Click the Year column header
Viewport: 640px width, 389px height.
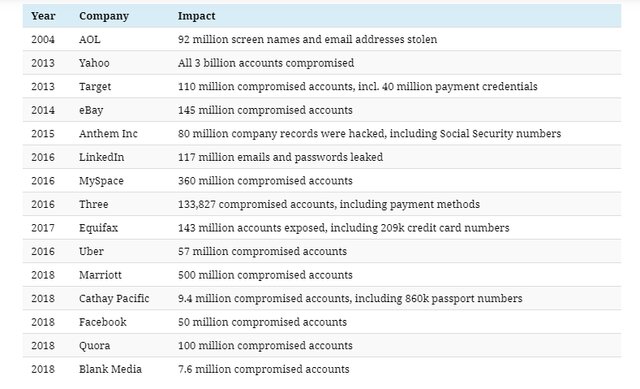point(43,16)
